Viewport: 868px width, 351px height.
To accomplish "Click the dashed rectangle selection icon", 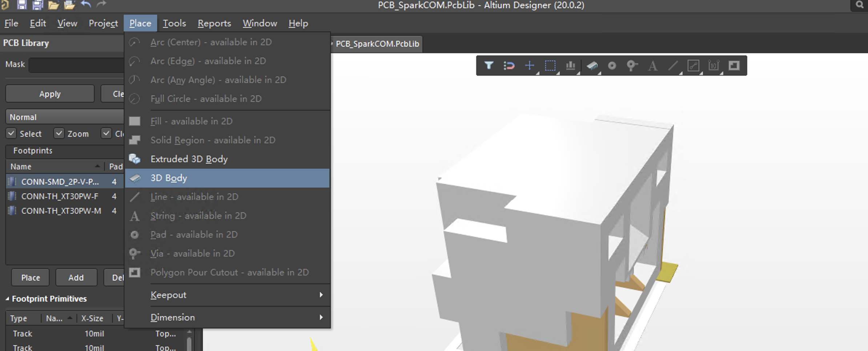I will tap(550, 66).
